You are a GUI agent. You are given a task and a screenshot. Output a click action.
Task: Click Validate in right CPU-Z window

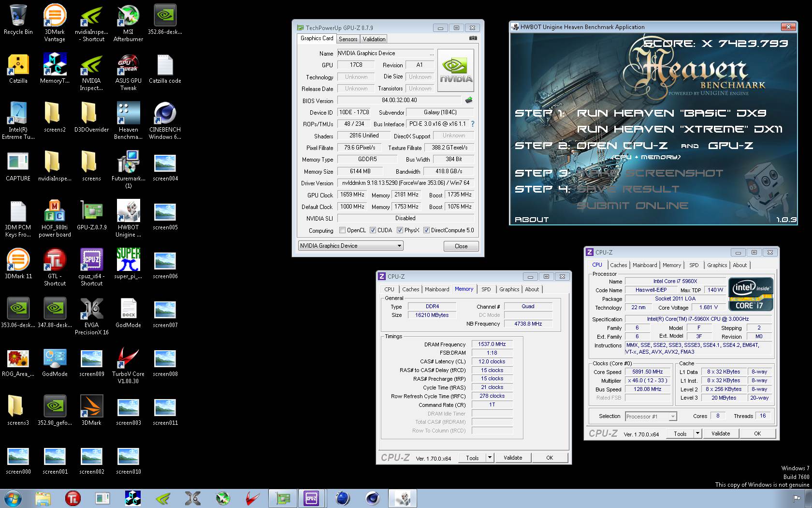point(721,433)
